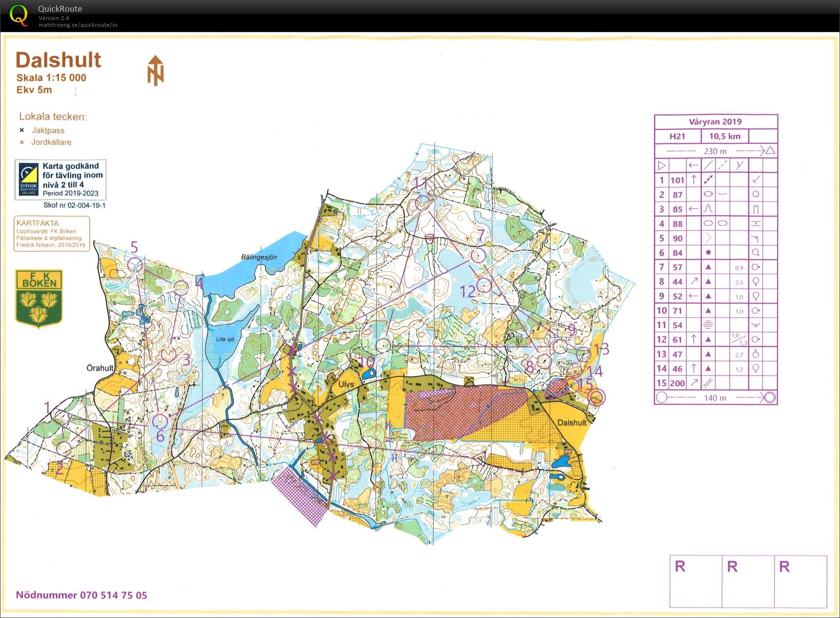Click the start triangle in description table
Viewport: 840px width, 618px height.
[x=661, y=165]
